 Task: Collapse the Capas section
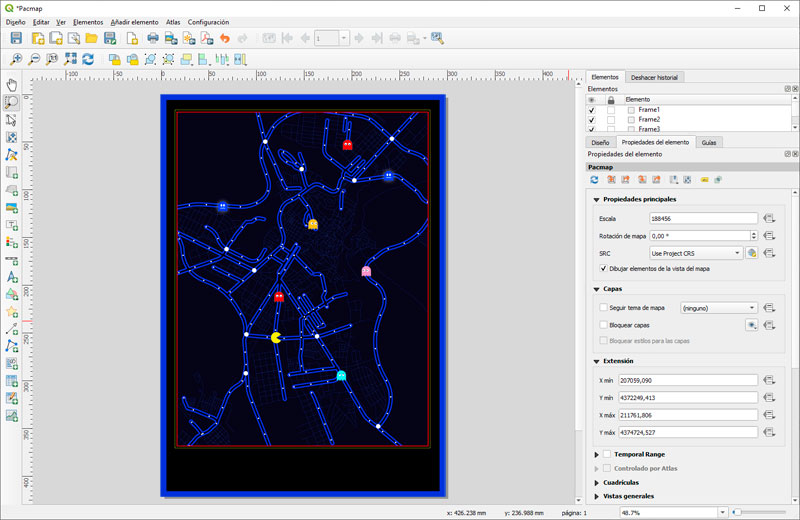coord(596,289)
